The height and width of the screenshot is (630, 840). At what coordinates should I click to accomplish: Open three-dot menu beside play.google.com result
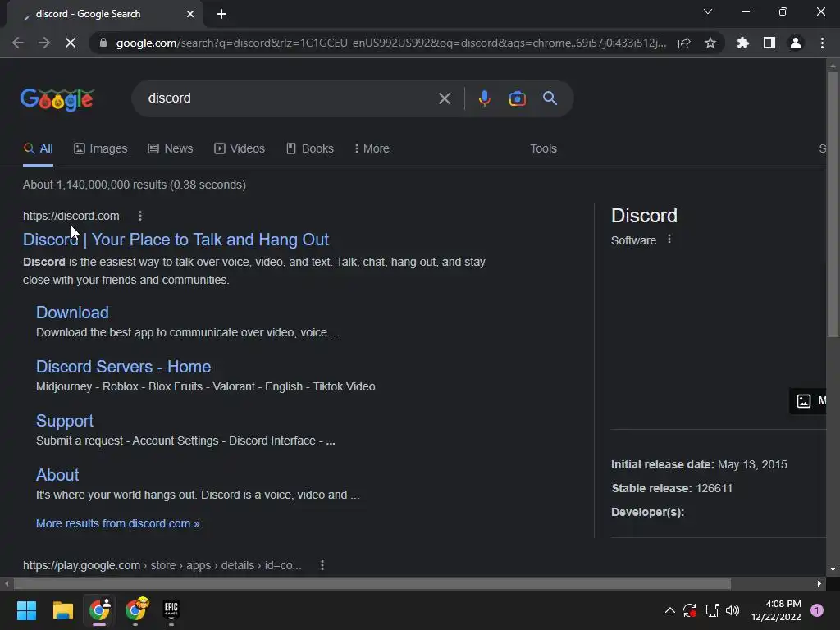[322, 565]
